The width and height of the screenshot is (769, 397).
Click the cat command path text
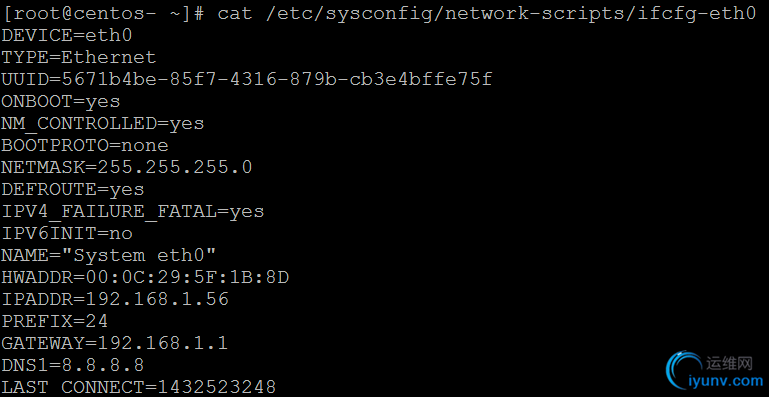pos(487,14)
